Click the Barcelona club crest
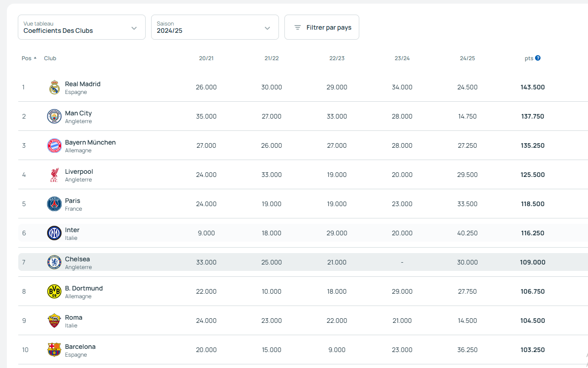 (54, 350)
